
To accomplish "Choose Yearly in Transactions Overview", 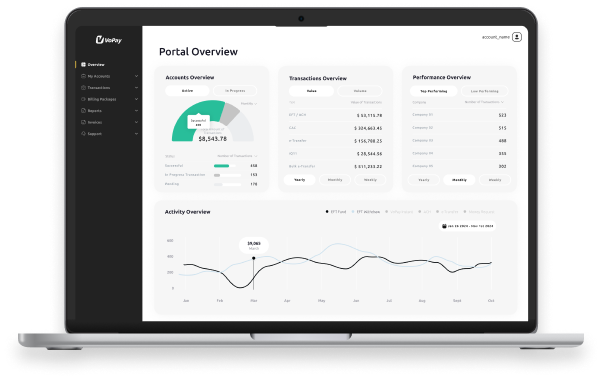I will [x=299, y=180].
